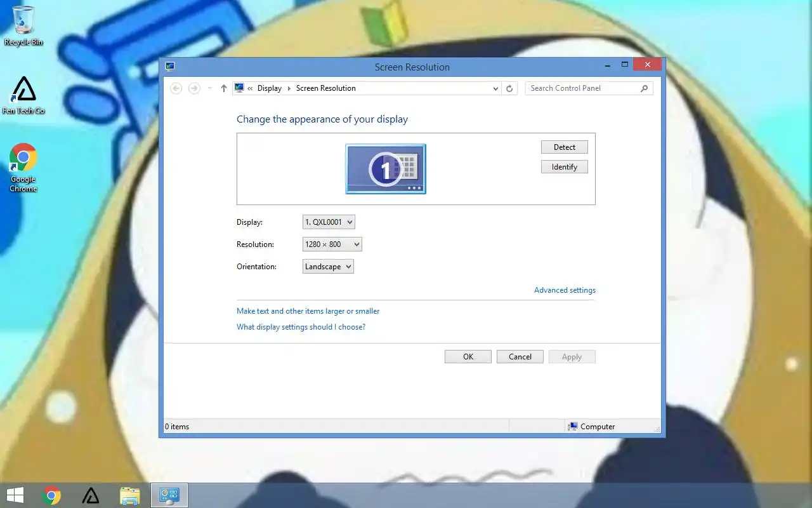This screenshot has width=812, height=508.
Task: Click the Screen Resolution breadcrumb item
Action: (326, 88)
